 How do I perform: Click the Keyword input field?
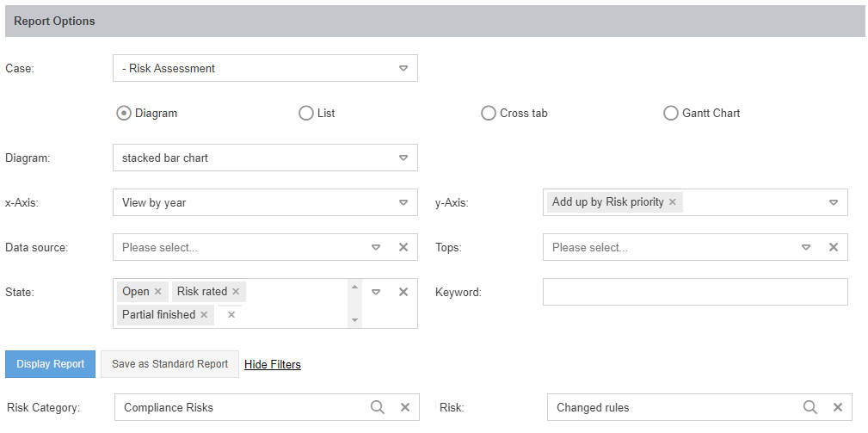pyautogui.click(x=695, y=292)
